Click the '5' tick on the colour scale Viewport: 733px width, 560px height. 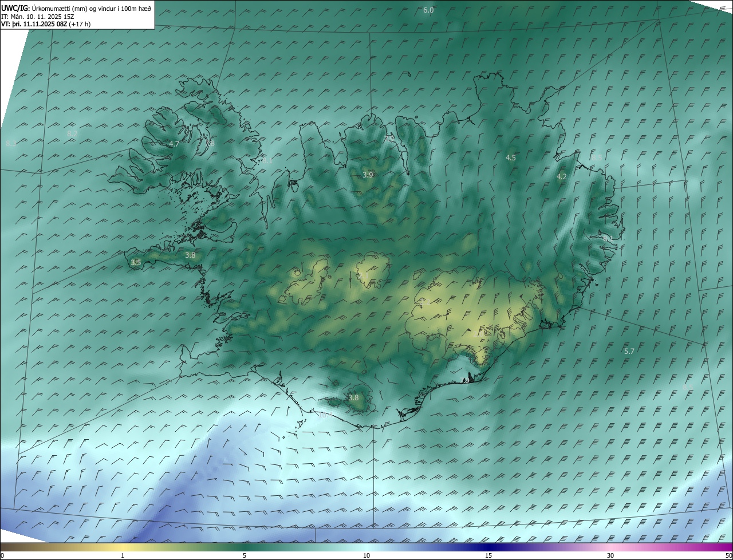point(245,556)
